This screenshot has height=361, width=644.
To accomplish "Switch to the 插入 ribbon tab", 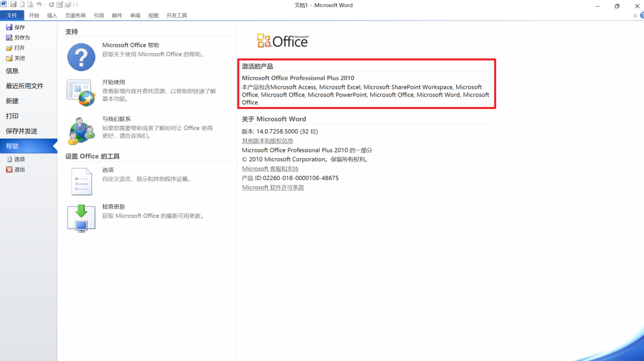I will click(52, 15).
